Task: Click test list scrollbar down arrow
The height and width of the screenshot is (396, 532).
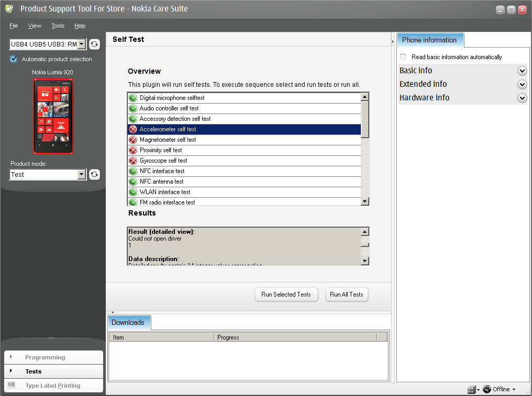Action: pyautogui.click(x=365, y=201)
